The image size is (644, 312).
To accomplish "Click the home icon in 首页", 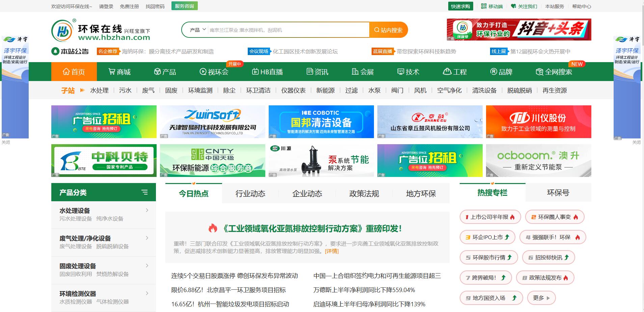I will coord(66,72).
